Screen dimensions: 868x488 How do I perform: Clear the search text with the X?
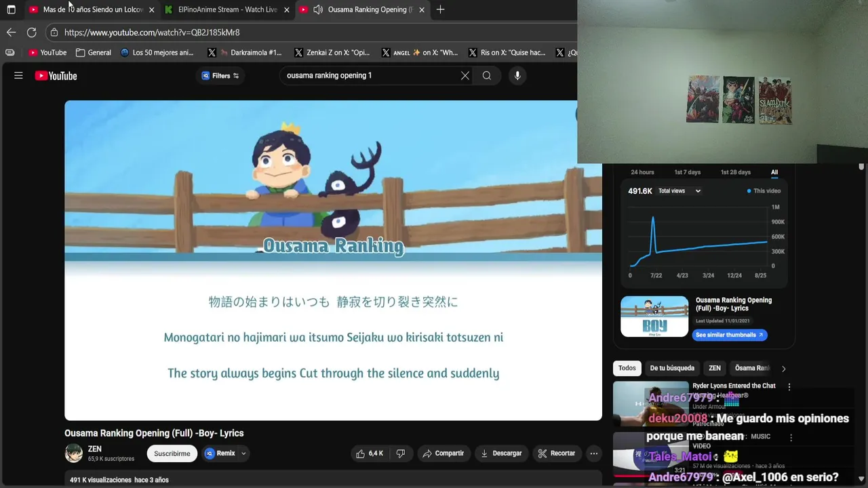(x=465, y=76)
